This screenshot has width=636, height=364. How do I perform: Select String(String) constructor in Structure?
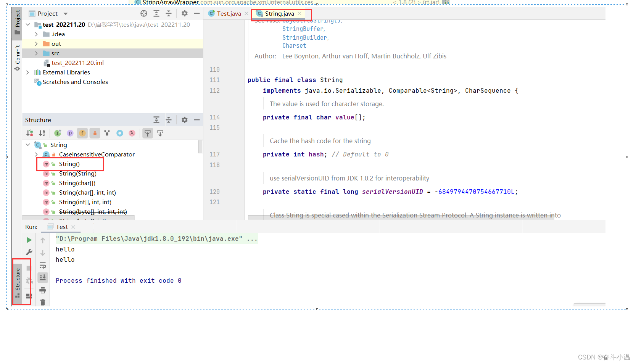click(77, 174)
